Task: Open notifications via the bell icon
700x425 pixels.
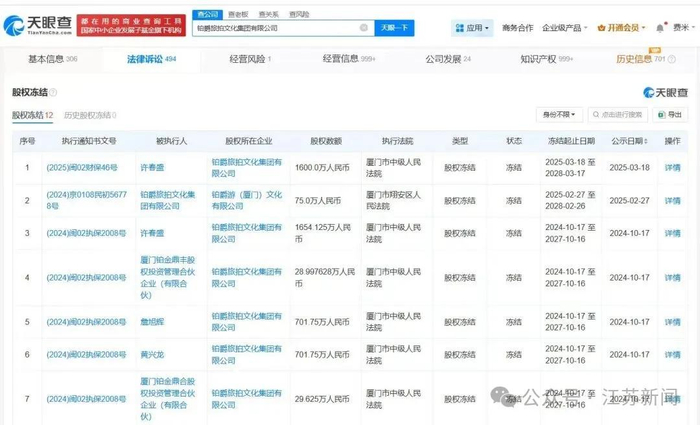Action: tap(660, 28)
